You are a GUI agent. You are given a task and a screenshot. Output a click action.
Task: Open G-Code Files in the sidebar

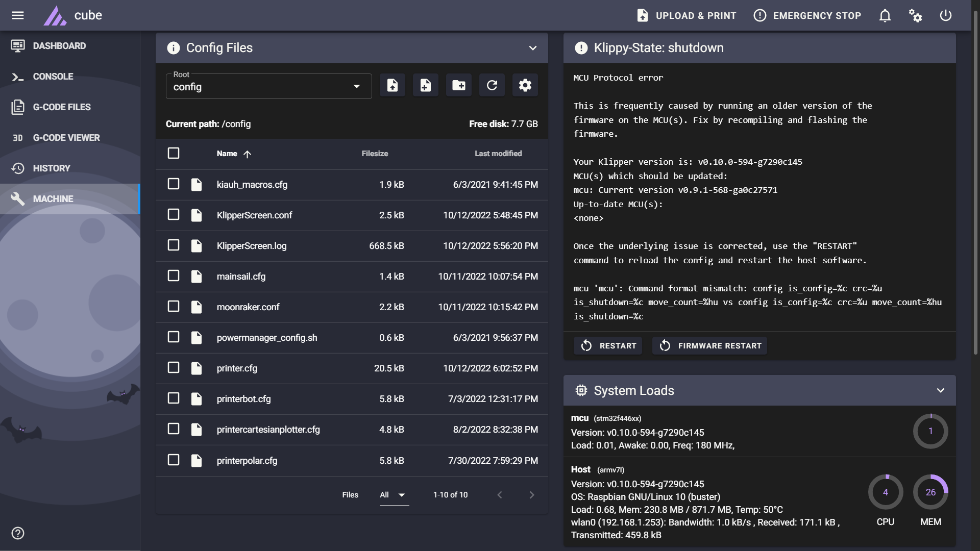[61, 107]
